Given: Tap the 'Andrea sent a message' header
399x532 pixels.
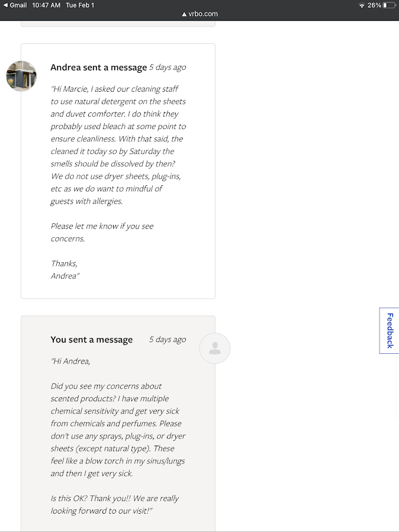Looking at the screenshot, I should pyautogui.click(x=98, y=67).
